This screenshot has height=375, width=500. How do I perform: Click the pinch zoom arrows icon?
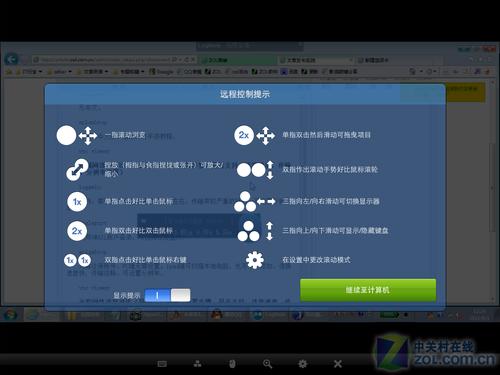77,170
